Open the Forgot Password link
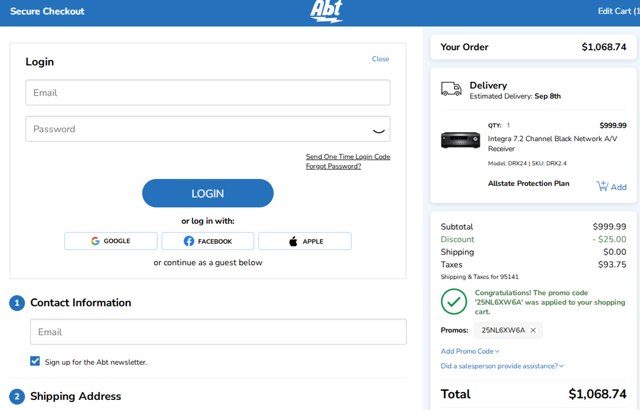The height and width of the screenshot is (410, 640). coord(333,166)
